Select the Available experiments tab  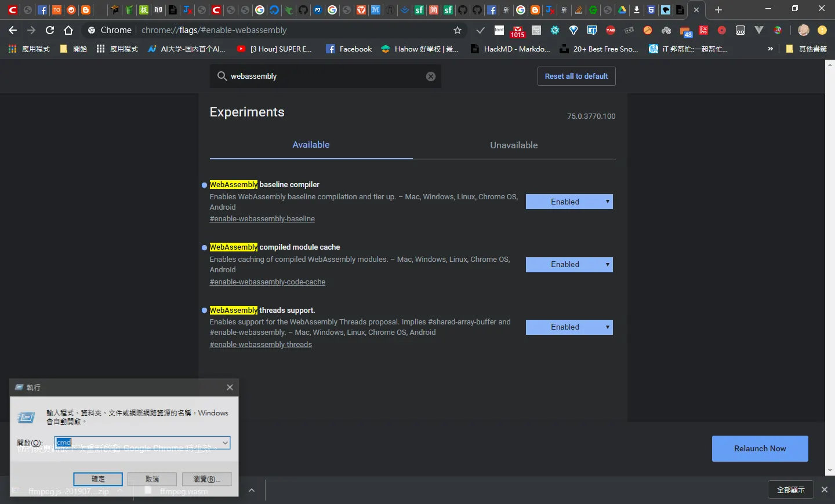(x=311, y=145)
